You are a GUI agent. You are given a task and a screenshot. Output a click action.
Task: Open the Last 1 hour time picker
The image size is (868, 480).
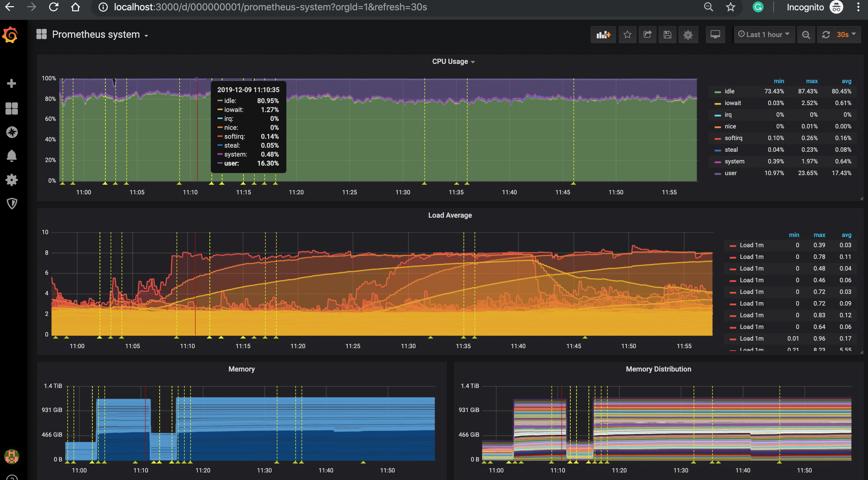[x=764, y=34]
